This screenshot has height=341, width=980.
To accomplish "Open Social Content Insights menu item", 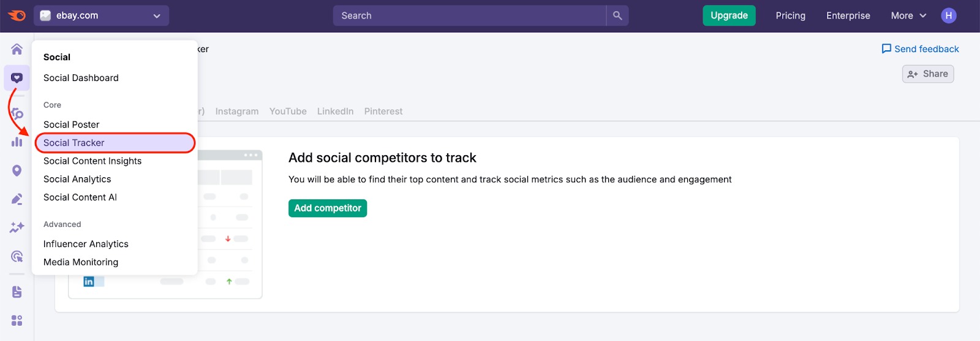I will click(x=92, y=161).
